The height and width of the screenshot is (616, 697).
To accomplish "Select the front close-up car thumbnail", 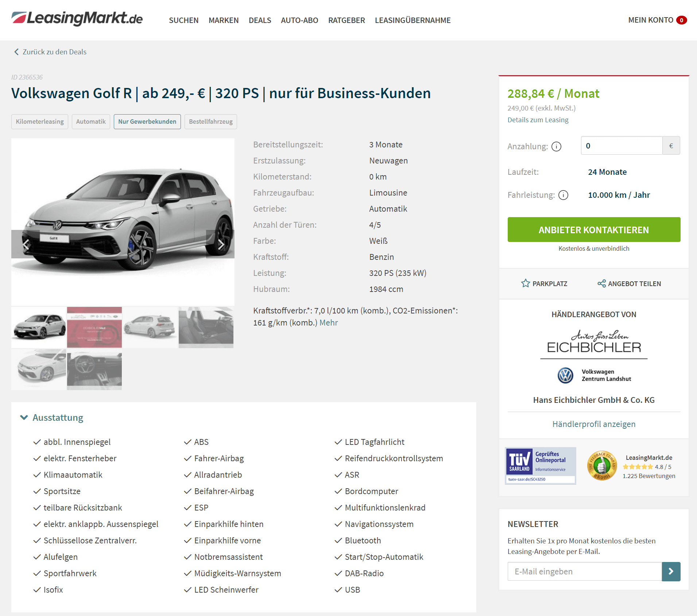I will pyautogui.click(x=39, y=370).
